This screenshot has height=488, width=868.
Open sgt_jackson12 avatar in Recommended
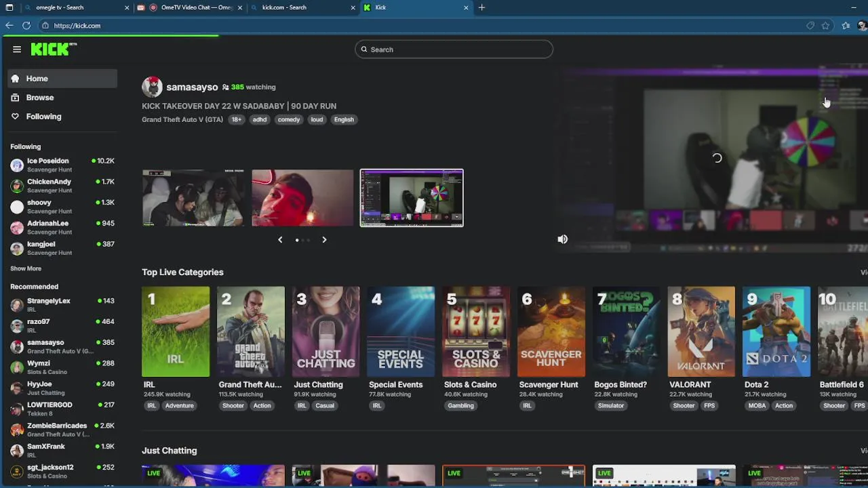17,471
